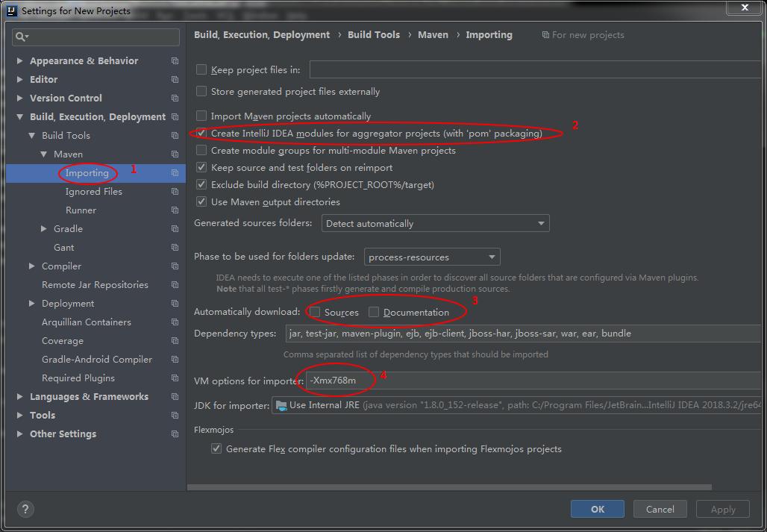Screen dimensions: 767x532
Task: Click icon beside Build, Execution, Deployment row
Action: click(x=175, y=117)
